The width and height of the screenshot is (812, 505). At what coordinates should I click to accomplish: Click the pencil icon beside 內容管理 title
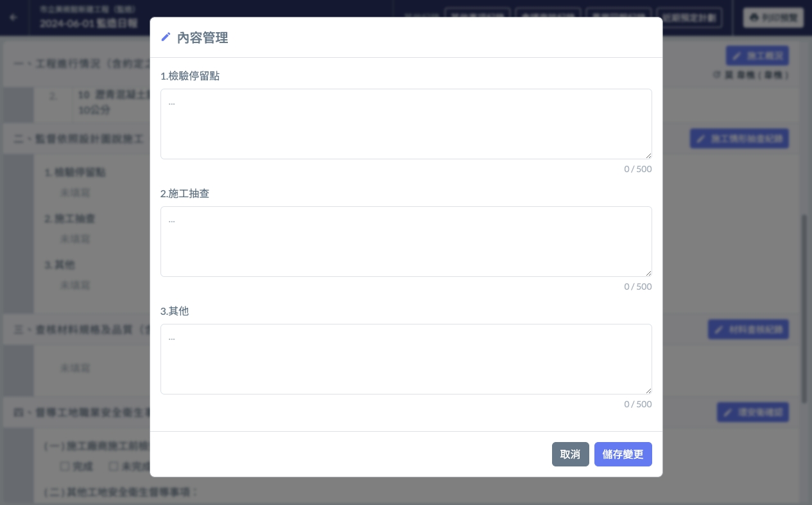[x=166, y=37]
